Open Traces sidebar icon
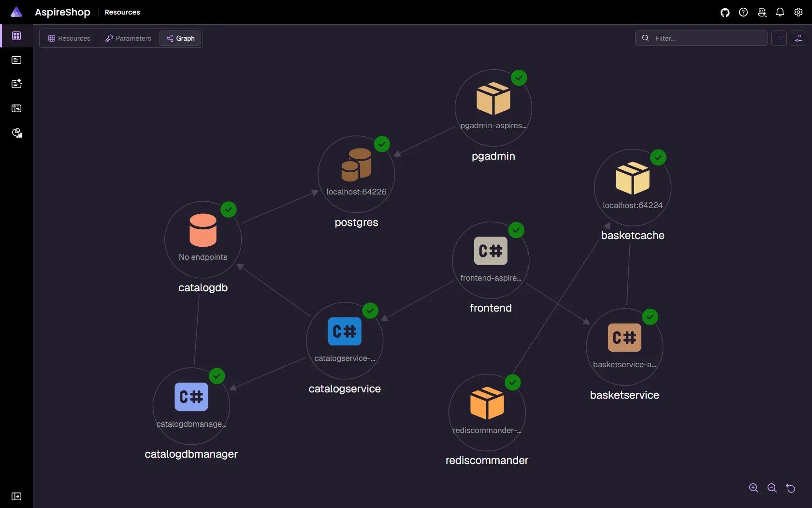This screenshot has height=508, width=812. 16,108
